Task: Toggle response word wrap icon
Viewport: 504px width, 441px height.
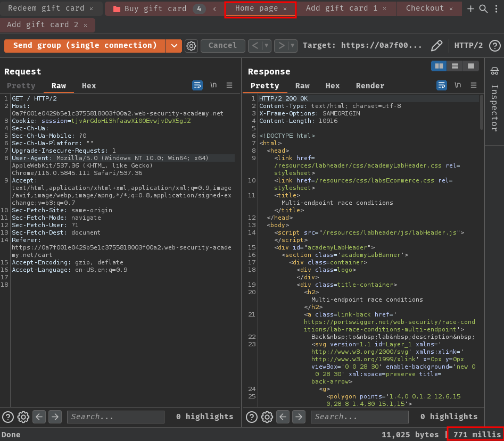Action: [x=442, y=86]
